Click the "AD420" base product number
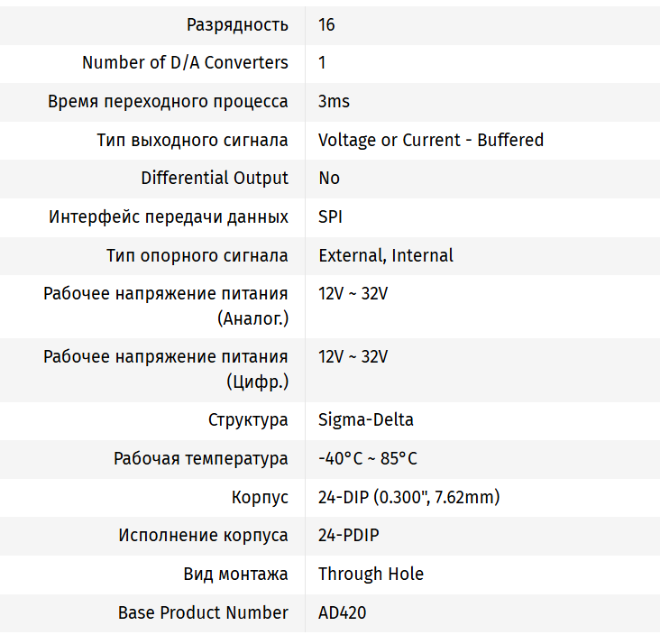 click(x=343, y=612)
